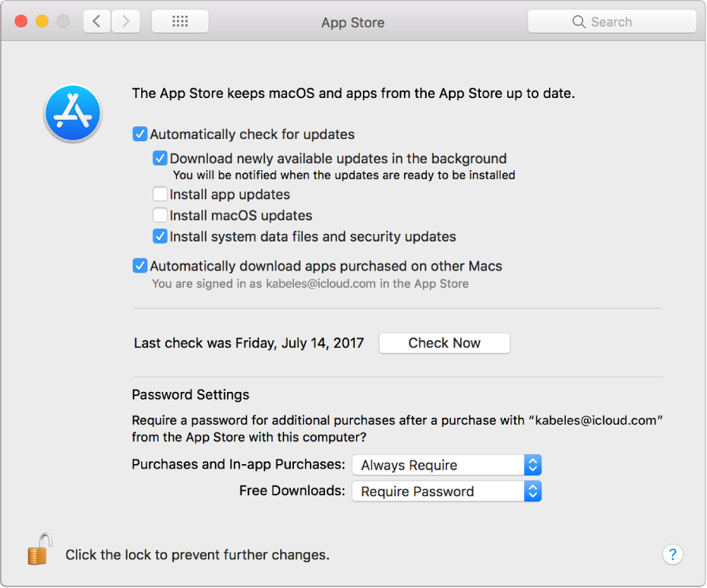The image size is (707, 588).
Task: Click the App Store window title
Action: pos(352,23)
